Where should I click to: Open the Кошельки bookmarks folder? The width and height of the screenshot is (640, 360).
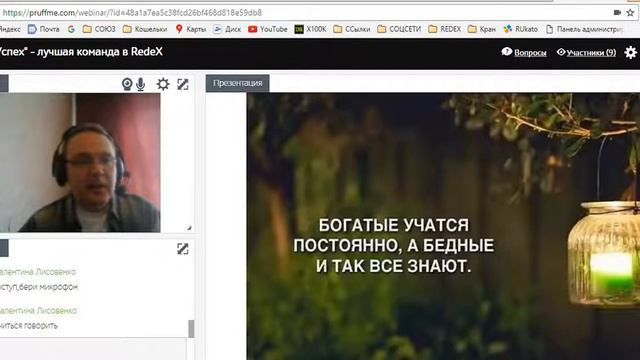[x=145, y=29]
